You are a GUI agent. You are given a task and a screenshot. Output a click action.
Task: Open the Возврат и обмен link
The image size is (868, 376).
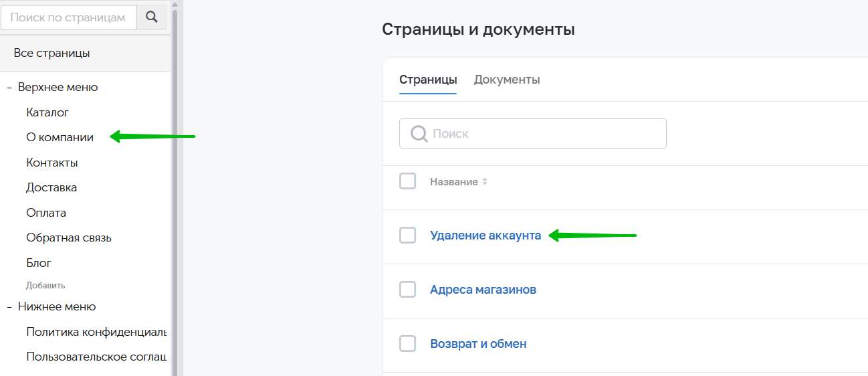click(x=478, y=344)
